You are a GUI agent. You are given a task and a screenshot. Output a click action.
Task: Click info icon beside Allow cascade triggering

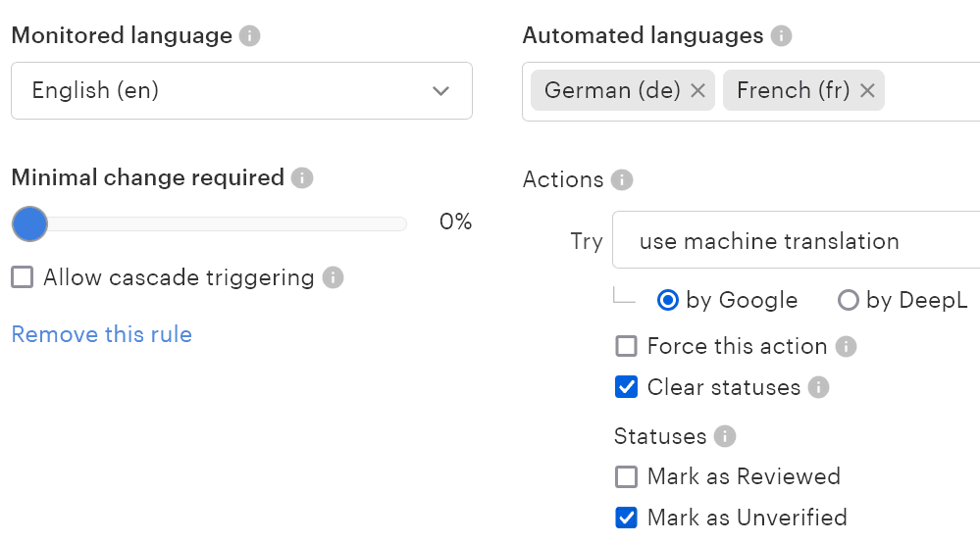334,277
